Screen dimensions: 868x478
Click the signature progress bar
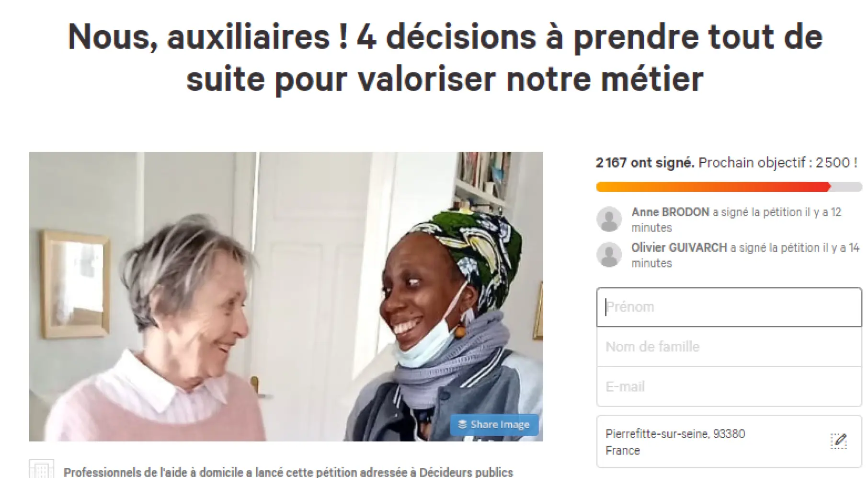[729, 187]
